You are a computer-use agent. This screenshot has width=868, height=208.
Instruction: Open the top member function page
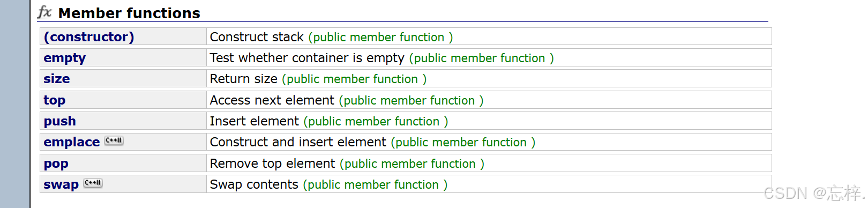(55, 100)
